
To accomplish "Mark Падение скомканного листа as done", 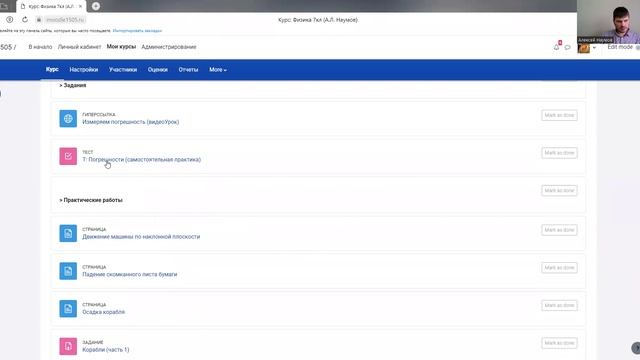I will (x=559, y=268).
